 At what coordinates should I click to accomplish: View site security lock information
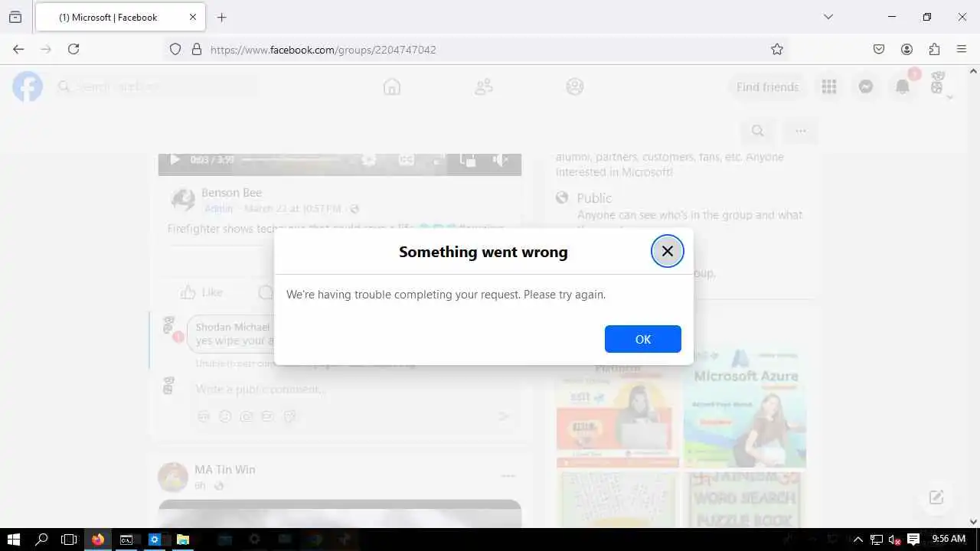197,49
